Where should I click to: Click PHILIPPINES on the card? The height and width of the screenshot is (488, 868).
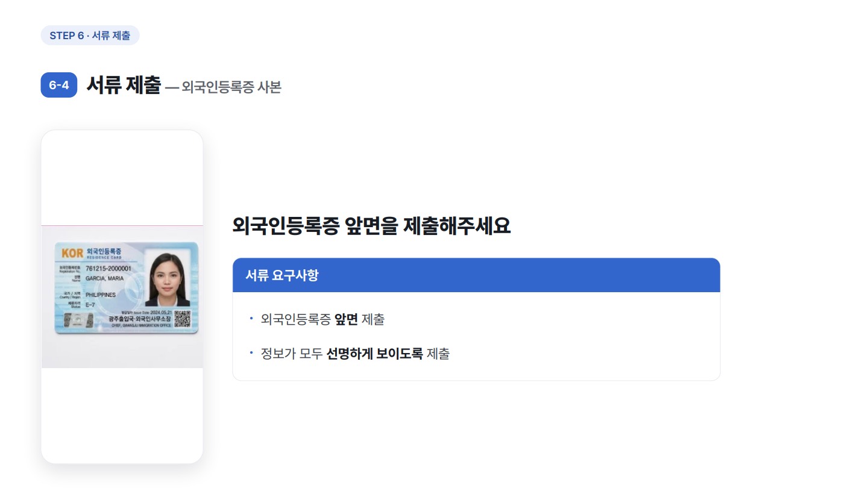click(101, 295)
